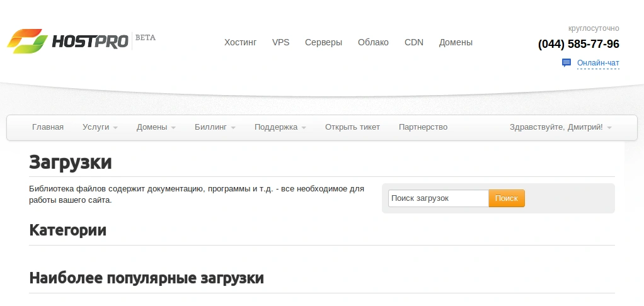Image resolution: width=644 pixels, height=306 pixels.
Task: Select Открыть тикет menu item
Action: 352,127
